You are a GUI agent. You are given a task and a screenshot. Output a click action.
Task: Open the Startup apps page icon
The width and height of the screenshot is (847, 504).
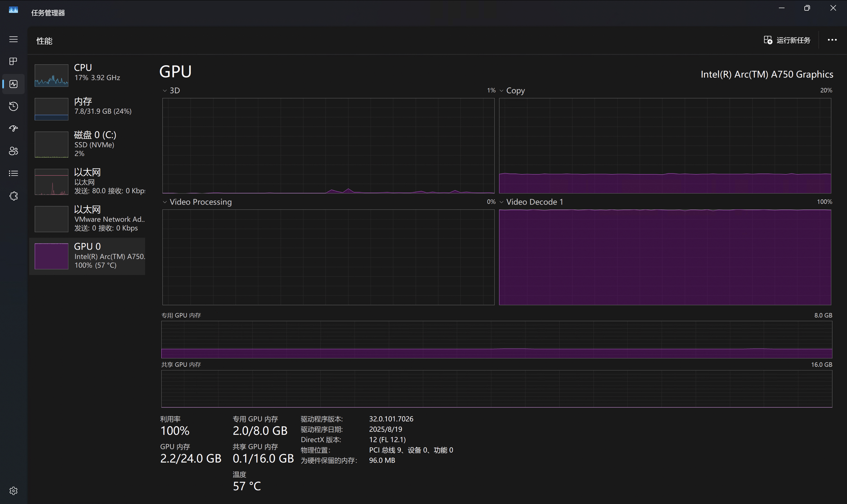click(13, 129)
